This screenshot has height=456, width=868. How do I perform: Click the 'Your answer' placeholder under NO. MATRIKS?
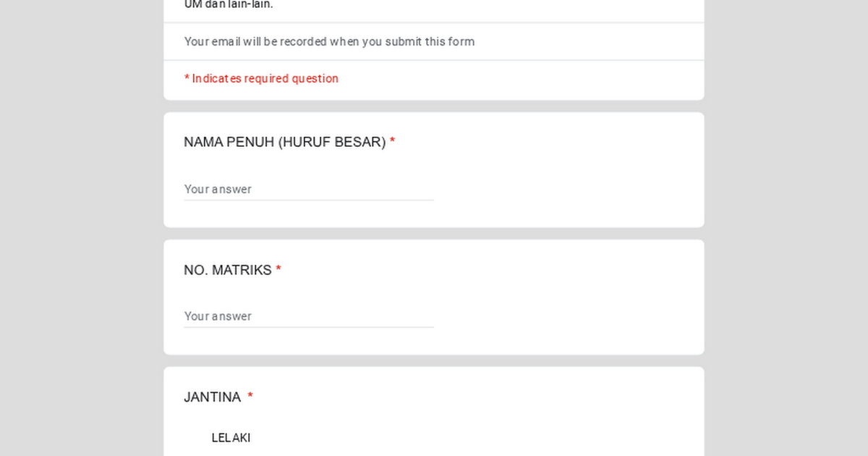(218, 316)
